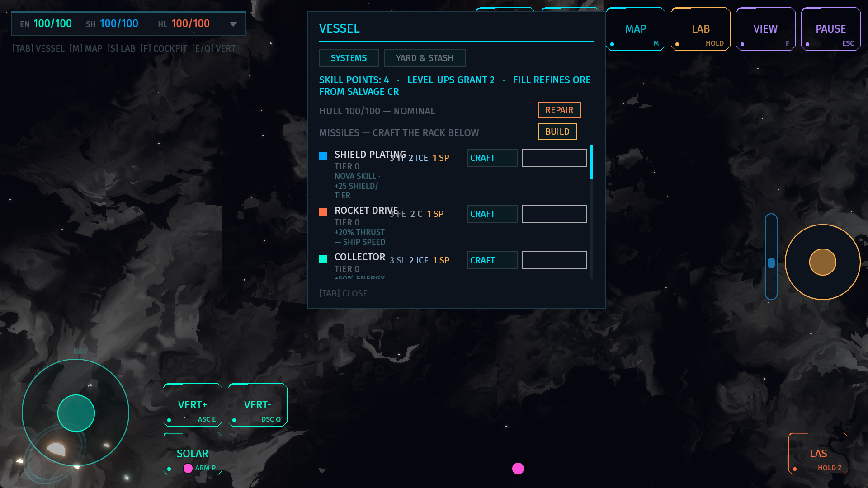This screenshot has width=868, height=488.
Task: Open the Yard & Stash tab
Action: pyautogui.click(x=425, y=58)
